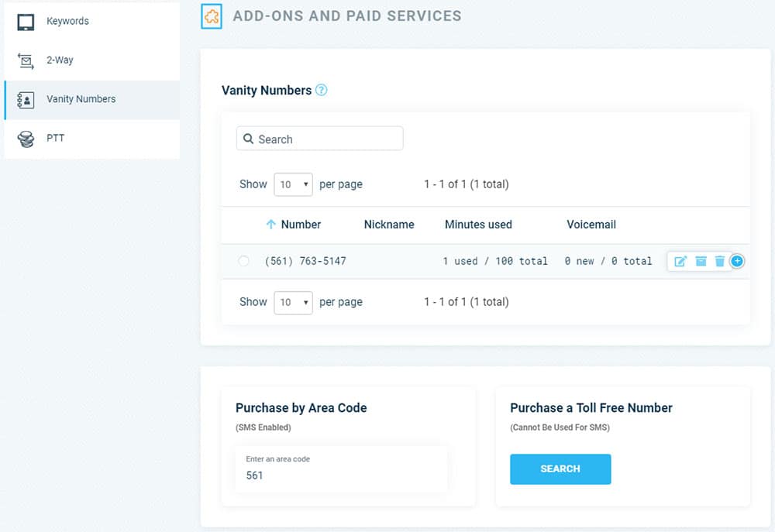This screenshot has width=775, height=532.
Task: Click the Nickname column header
Action: pos(389,225)
